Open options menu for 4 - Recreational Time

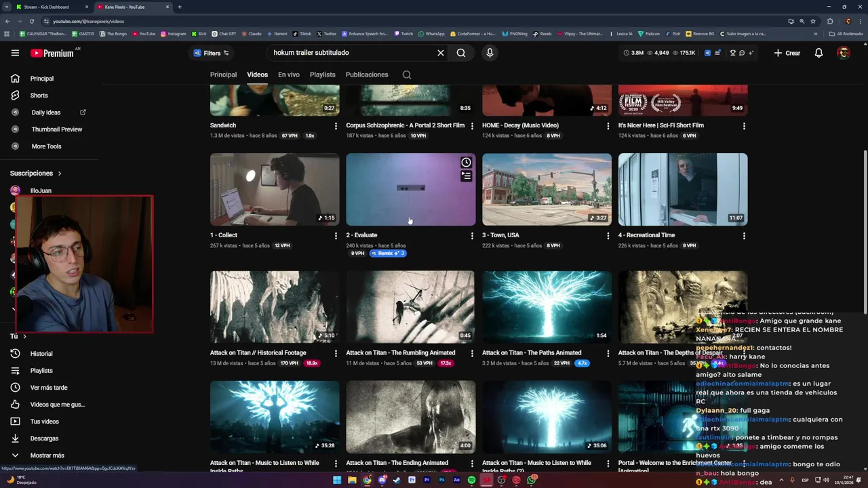click(x=744, y=236)
